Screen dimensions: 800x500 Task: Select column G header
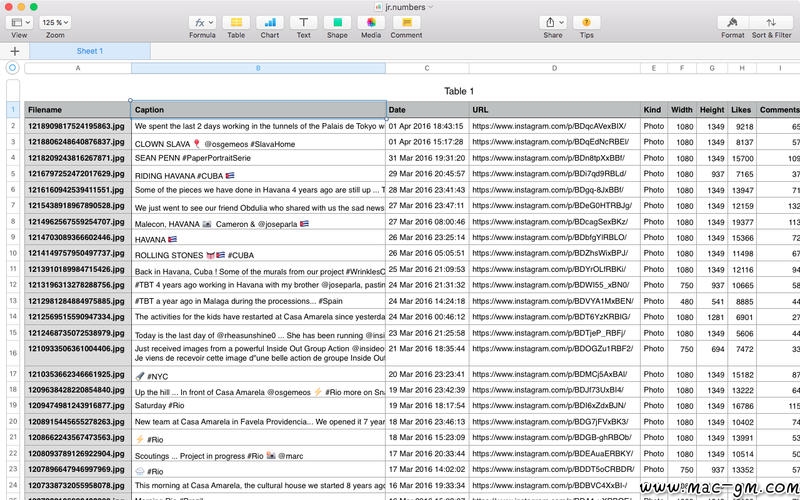712,68
